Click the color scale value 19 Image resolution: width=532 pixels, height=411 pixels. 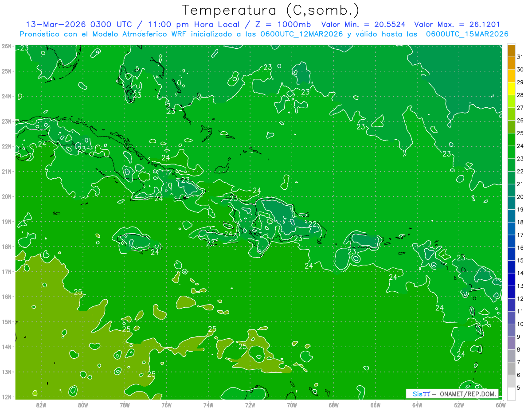[x=520, y=210]
